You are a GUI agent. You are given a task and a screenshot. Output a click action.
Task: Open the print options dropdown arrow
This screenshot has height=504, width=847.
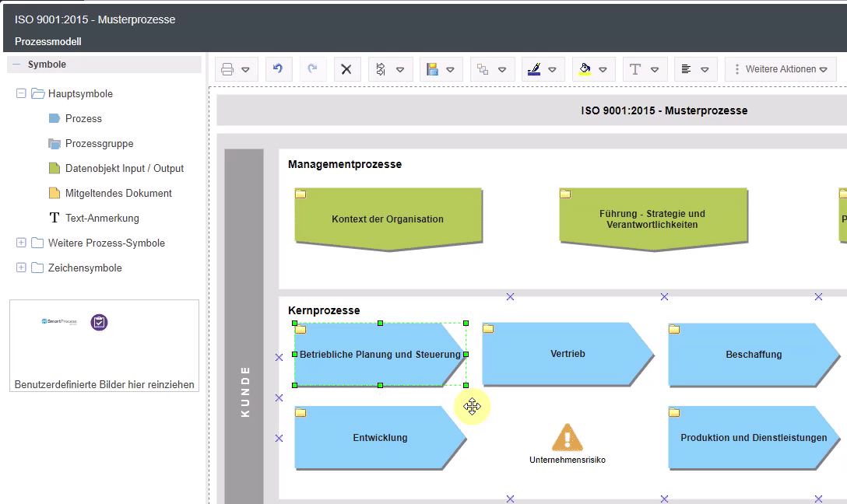(x=245, y=69)
